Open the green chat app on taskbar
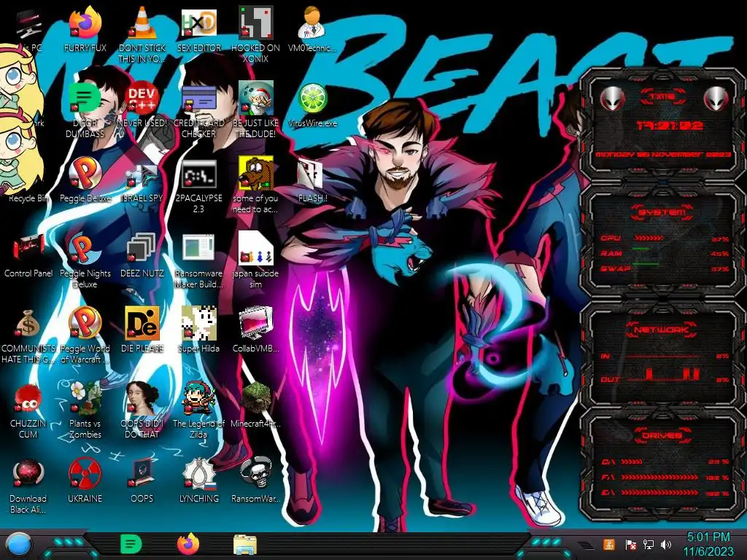Image resolution: width=747 pixels, height=560 pixels. [131, 544]
